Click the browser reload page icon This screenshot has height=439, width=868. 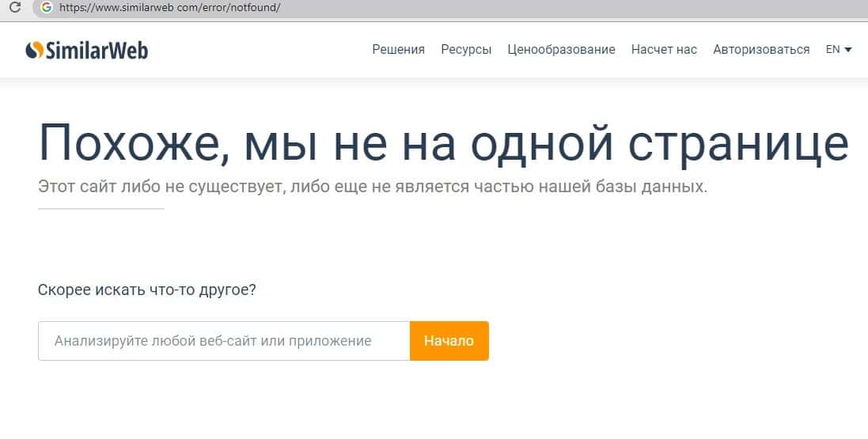coord(14,7)
